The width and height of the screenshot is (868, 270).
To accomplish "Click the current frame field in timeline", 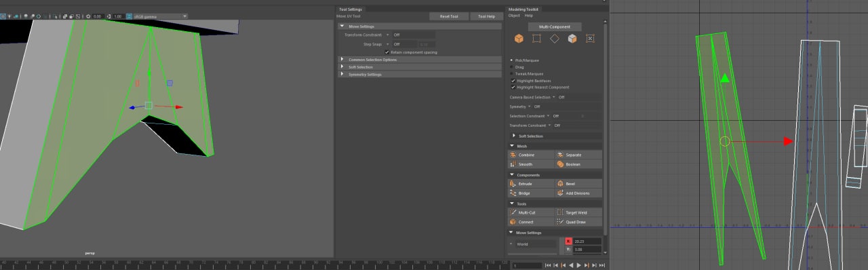I will [x=527, y=265].
